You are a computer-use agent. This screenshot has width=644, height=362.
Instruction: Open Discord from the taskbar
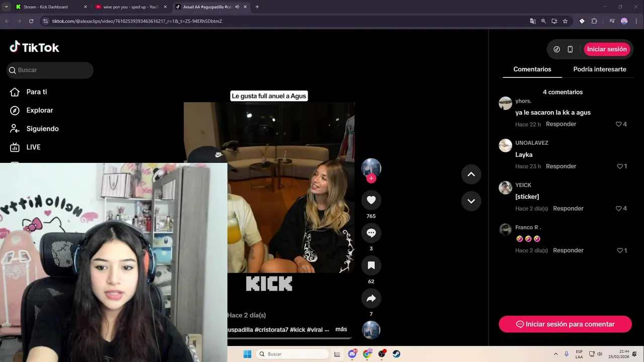point(352,354)
